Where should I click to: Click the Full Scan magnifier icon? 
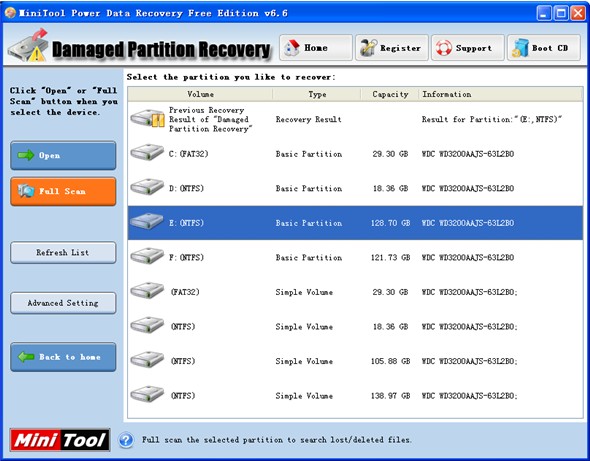pos(26,191)
